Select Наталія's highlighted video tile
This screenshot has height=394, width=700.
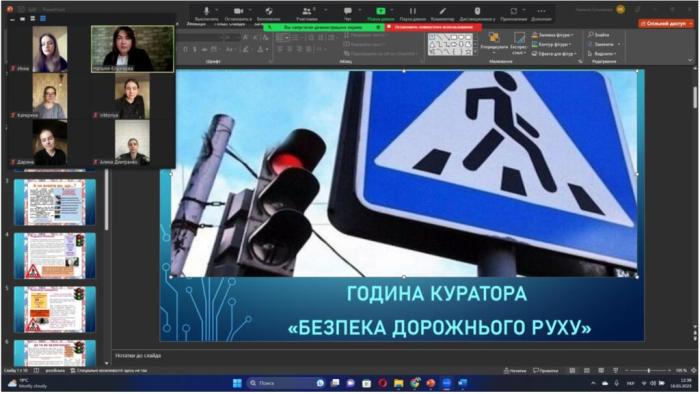click(x=133, y=49)
